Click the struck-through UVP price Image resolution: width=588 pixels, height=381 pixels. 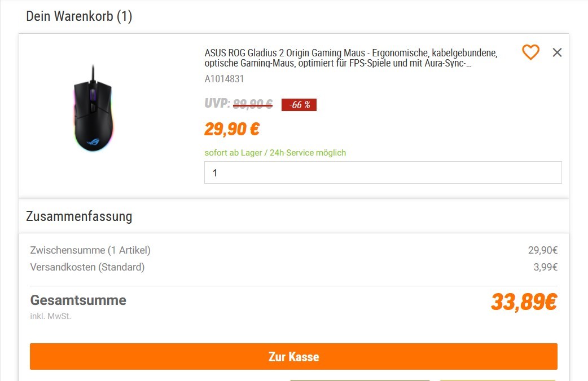pyautogui.click(x=253, y=103)
